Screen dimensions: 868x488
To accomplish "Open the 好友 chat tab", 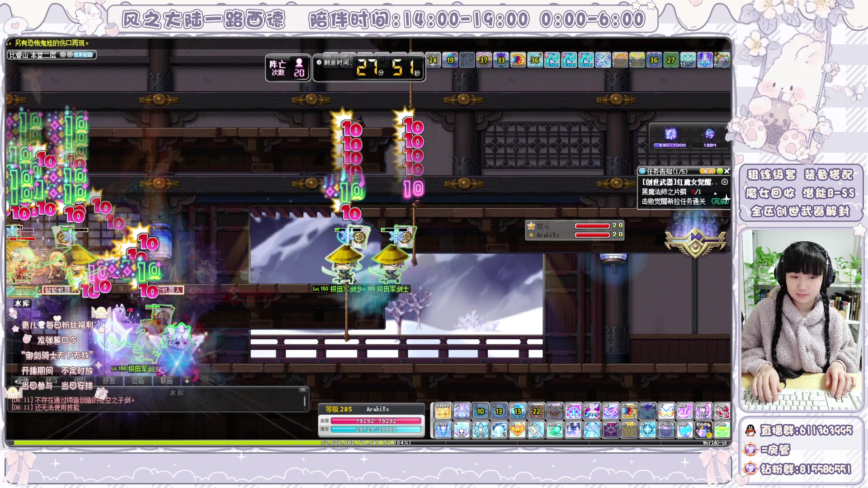I will [x=109, y=381].
